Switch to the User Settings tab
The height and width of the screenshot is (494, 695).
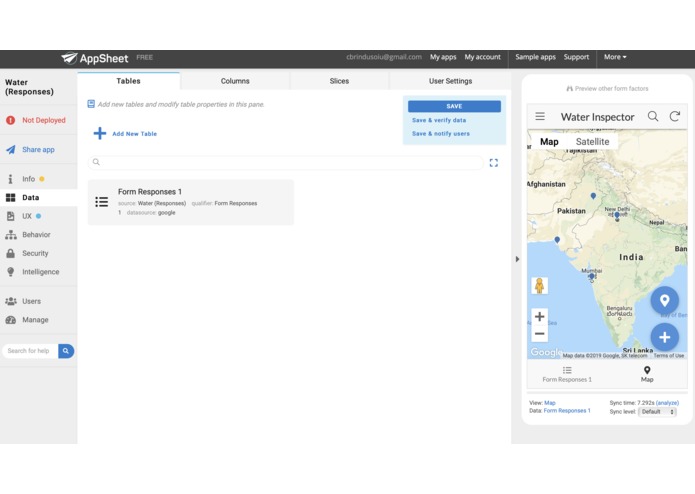tap(450, 81)
